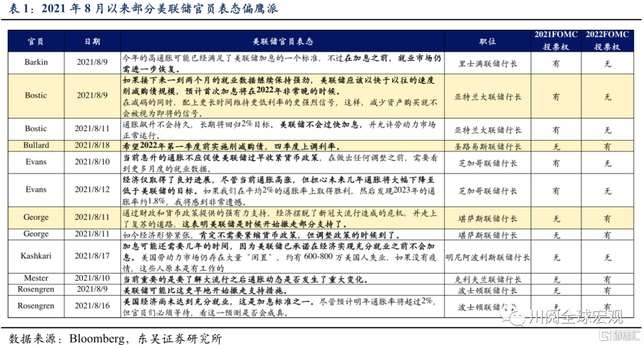Select "亚特兰大联储行长" in Bostic's 2021/8/9 row
644x345 pixels.
coord(488,97)
